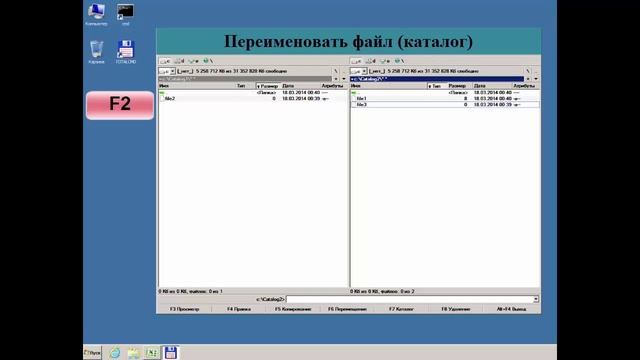The height and width of the screenshot is (360, 640).
Task: Show directory history arrow in left panel
Action: pyautogui.click(x=344, y=79)
